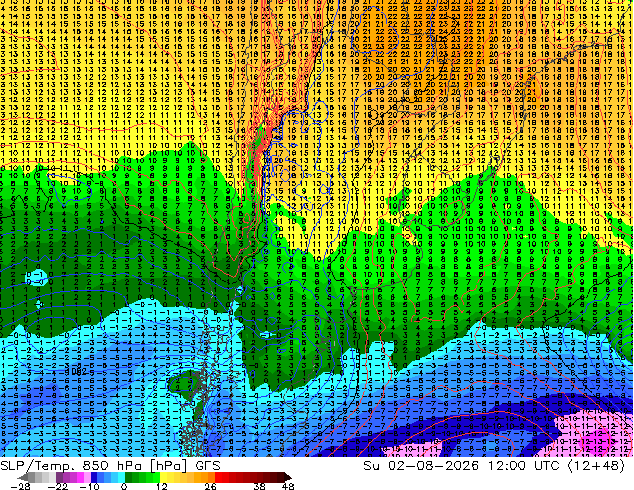Viewport: 634px width, 490px height.
Task: Click the date "Su 02-08-2026"
Action: 421,466
